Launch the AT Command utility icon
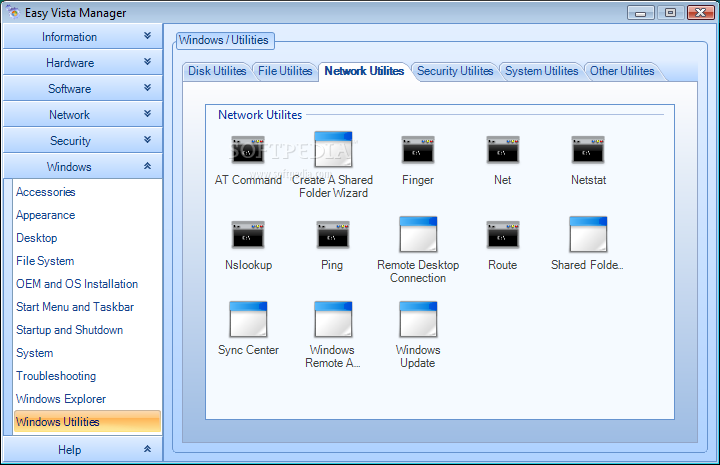Viewport: 720px width, 465px height. (248, 150)
